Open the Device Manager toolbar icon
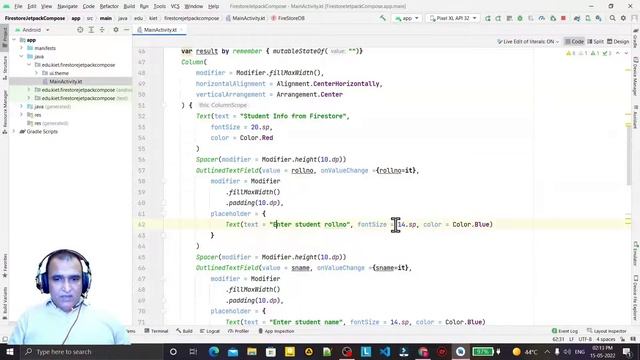 (588, 18)
